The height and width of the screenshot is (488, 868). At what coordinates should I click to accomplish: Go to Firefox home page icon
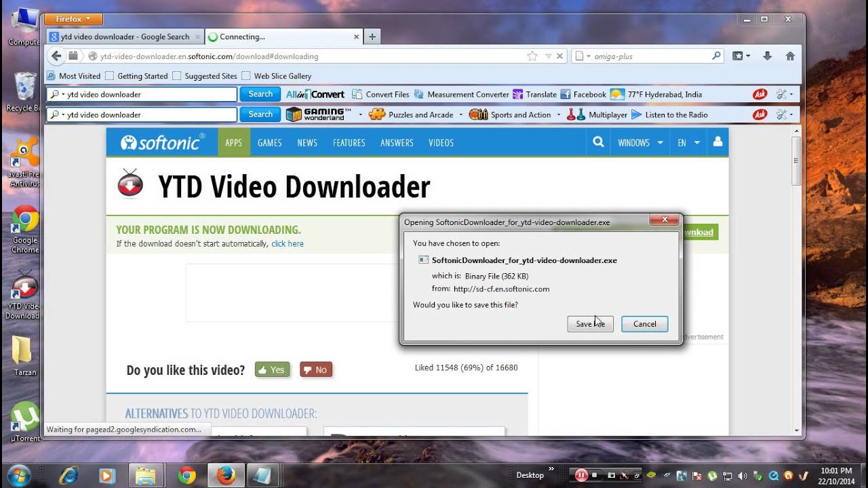[x=790, y=56]
